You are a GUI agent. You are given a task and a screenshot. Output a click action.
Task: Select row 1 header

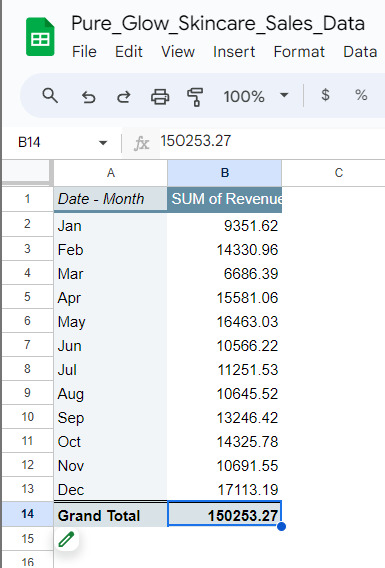28,199
